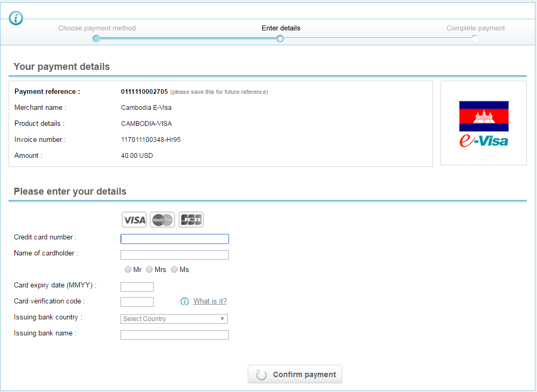Click the MasterCard logo
Screen dimensions: 537x392
(x=162, y=220)
